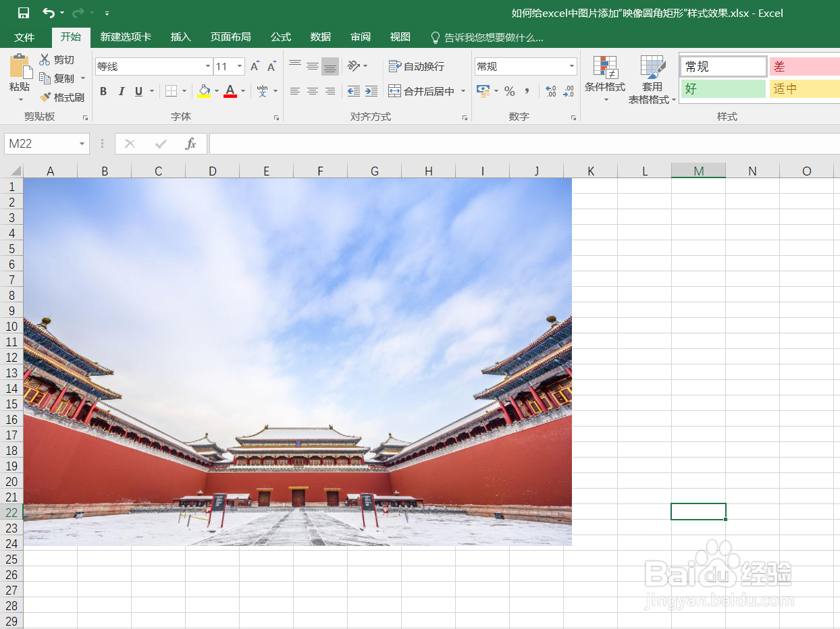Toggle bold formatting
This screenshot has height=629, width=840.
click(103, 91)
